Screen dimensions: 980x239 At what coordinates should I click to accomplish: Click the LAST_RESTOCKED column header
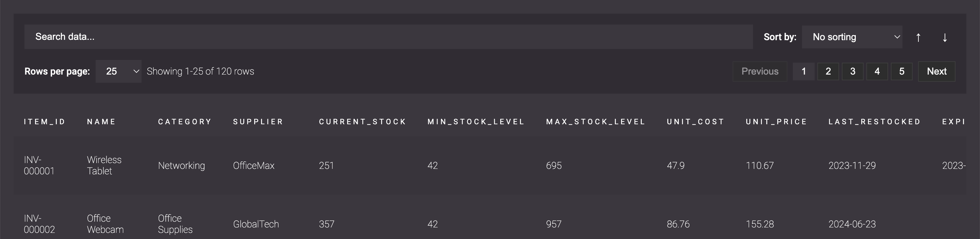(x=874, y=122)
